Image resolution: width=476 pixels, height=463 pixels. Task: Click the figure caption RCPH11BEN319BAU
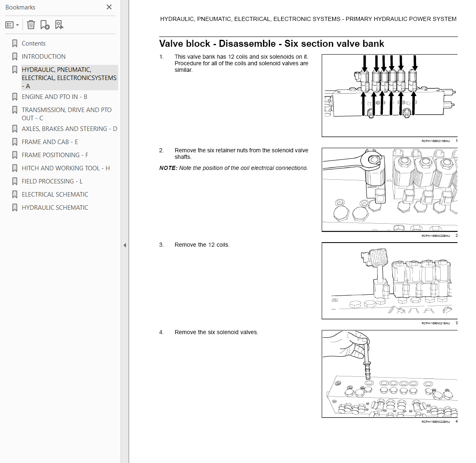pos(436,141)
